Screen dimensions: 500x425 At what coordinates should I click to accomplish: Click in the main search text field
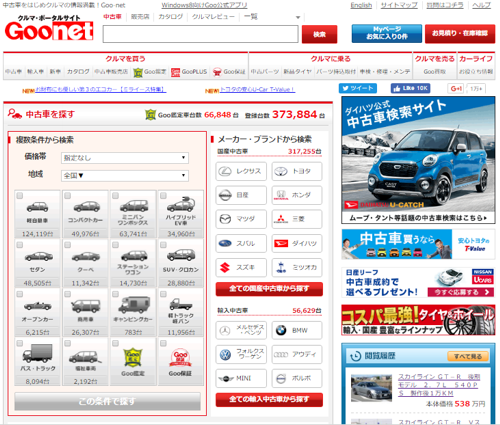click(x=200, y=34)
